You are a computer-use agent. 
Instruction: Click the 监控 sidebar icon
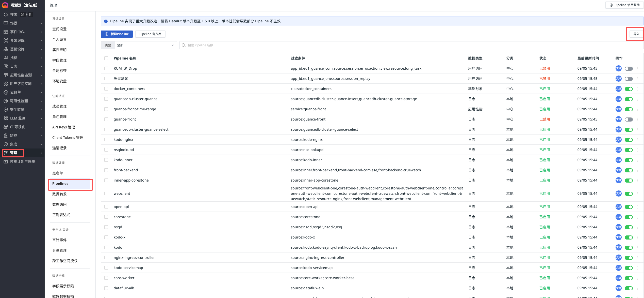point(6,136)
